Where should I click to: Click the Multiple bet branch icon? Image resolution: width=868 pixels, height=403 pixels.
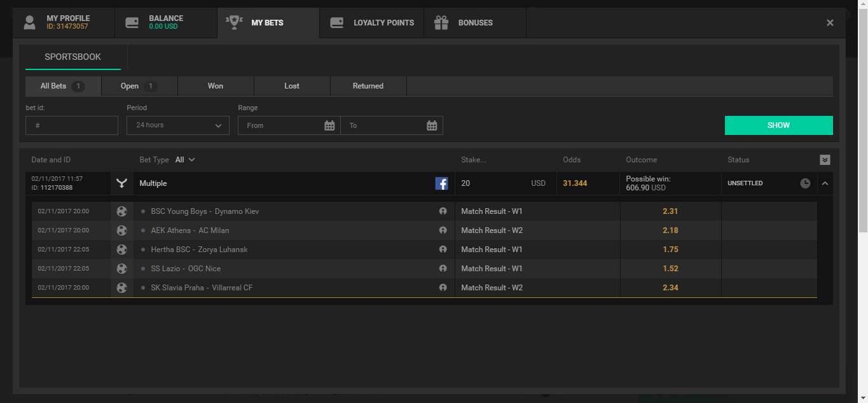click(121, 183)
